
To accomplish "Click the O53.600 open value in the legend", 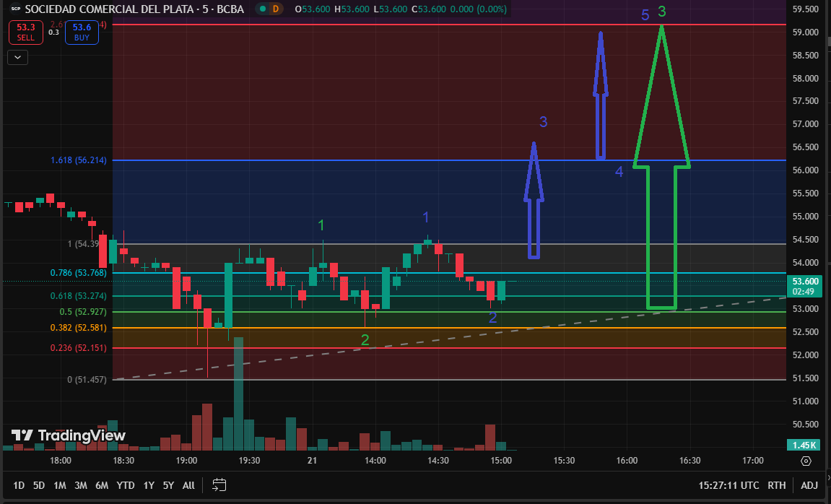I will (x=312, y=9).
